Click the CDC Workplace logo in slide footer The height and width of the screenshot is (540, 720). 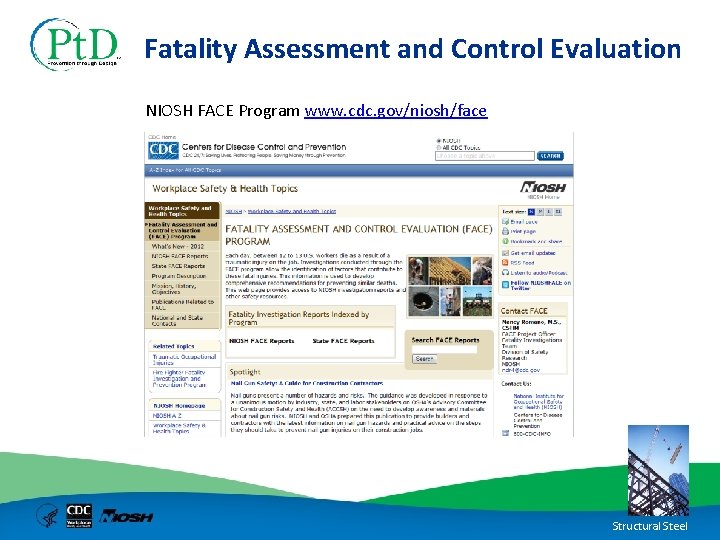coord(79,515)
